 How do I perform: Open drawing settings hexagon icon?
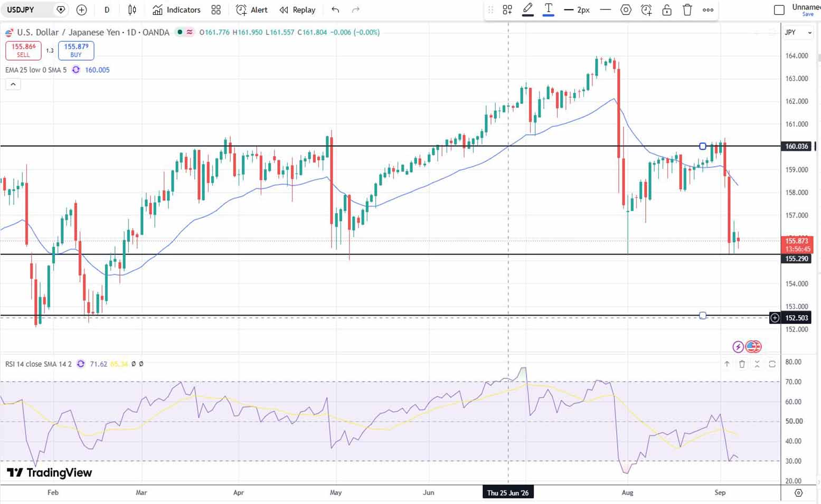coord(626,9)
